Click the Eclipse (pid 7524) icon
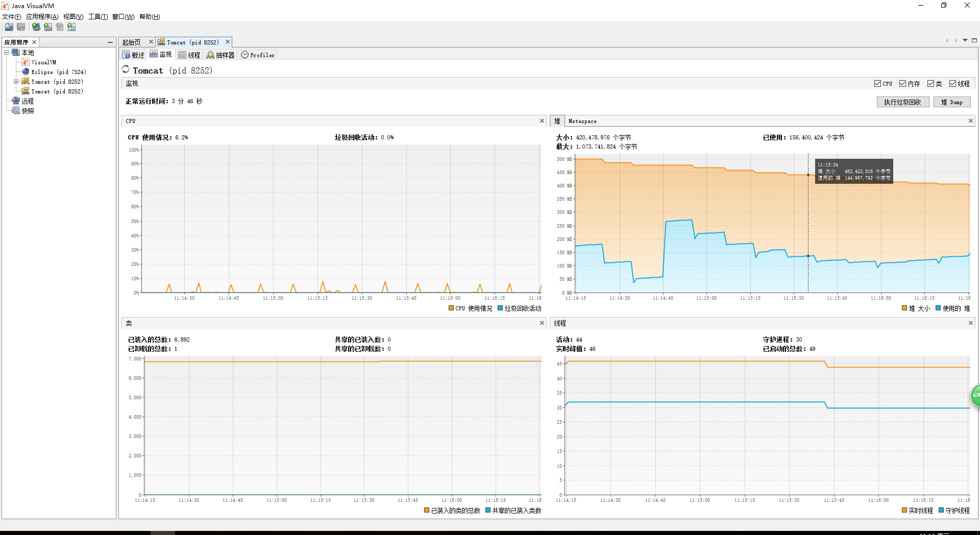The height and width of the screenshot is (535, 980). coord(26,72)
